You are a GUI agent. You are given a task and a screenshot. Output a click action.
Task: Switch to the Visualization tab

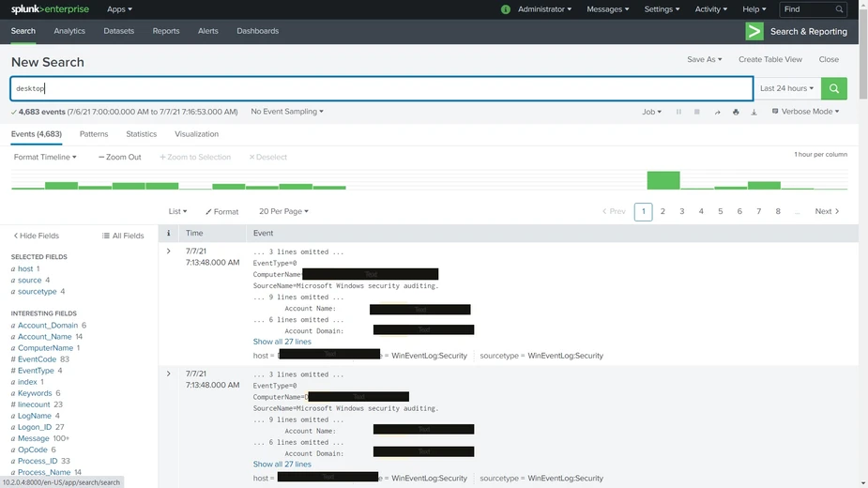coord(196,134)
